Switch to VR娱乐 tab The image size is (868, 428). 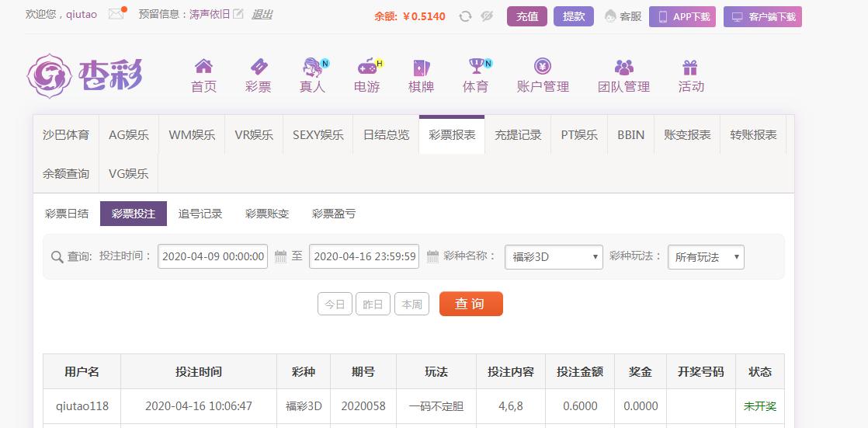(254, 134)
